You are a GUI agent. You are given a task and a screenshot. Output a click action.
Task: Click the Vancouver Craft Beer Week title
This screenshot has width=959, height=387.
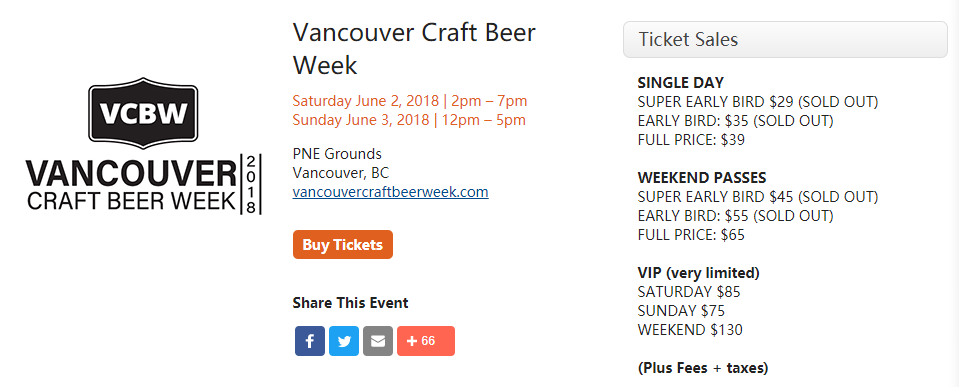coord(414,48)
